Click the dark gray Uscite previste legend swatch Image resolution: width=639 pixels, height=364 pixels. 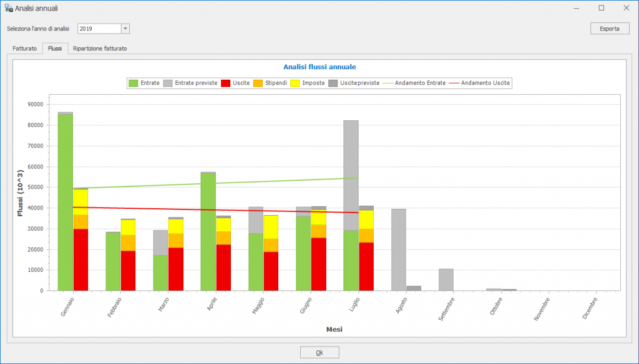333,83
